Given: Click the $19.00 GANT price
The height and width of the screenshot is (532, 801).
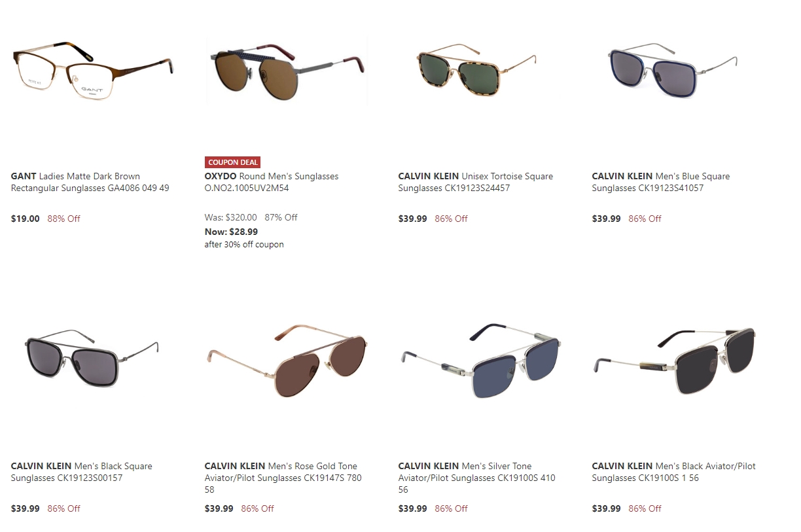Looking at the screenshot, I should 26,219.
